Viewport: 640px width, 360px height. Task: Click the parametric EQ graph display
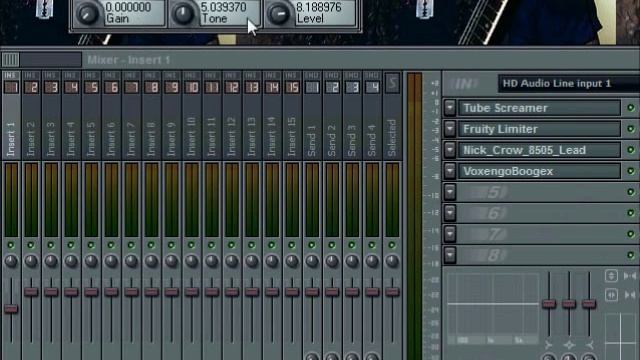493,309
